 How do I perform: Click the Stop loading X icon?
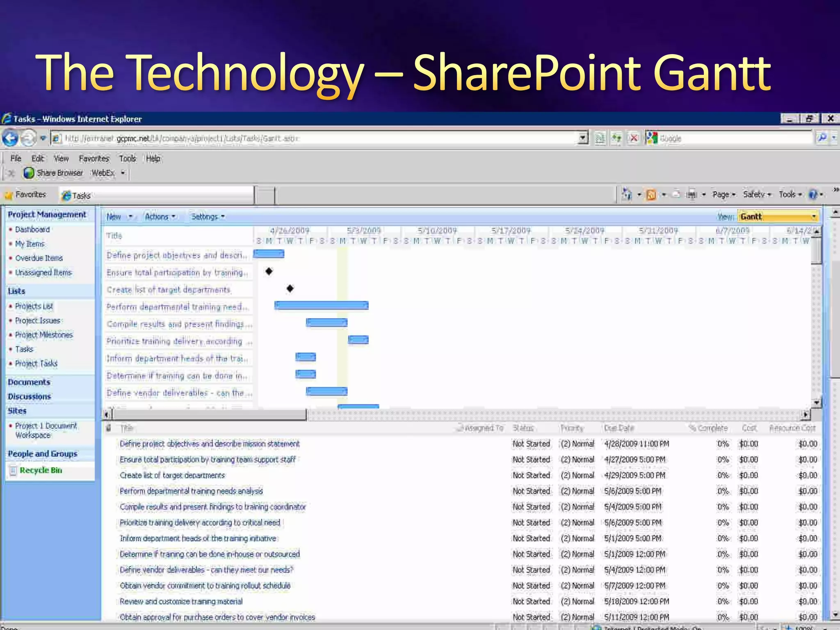click(x=634, y=138)
